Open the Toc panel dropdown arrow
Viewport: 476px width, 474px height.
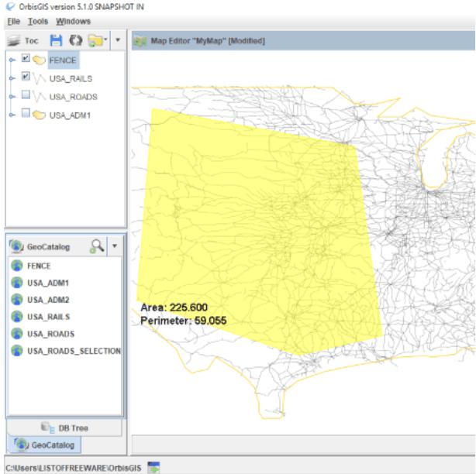point(117,40)
